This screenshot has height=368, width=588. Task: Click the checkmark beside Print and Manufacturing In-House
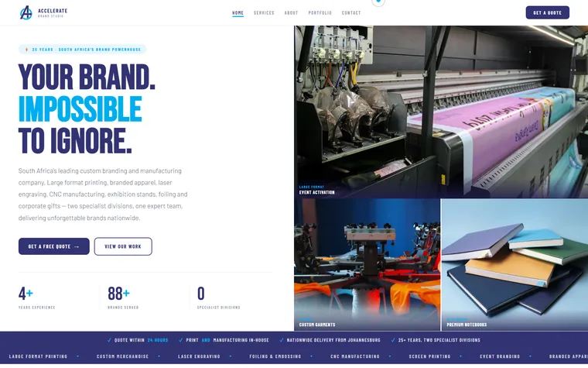[181, 340]
